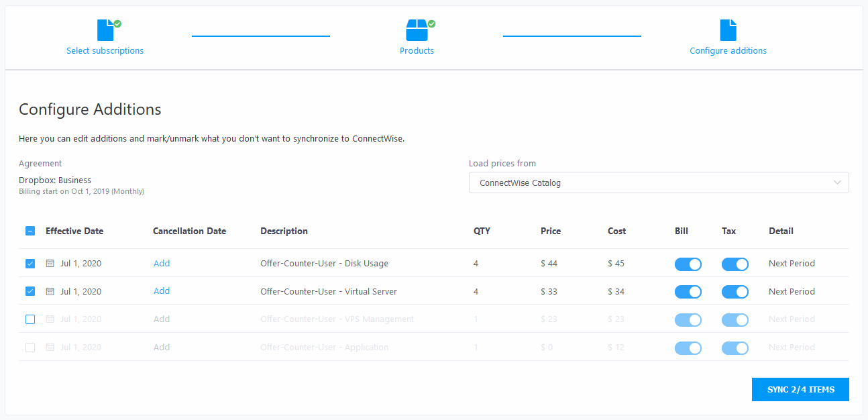This screenshot has height=420, width=868.
Task: Disable Bill toggle for Disk Usage
Action: click(688, 264)
